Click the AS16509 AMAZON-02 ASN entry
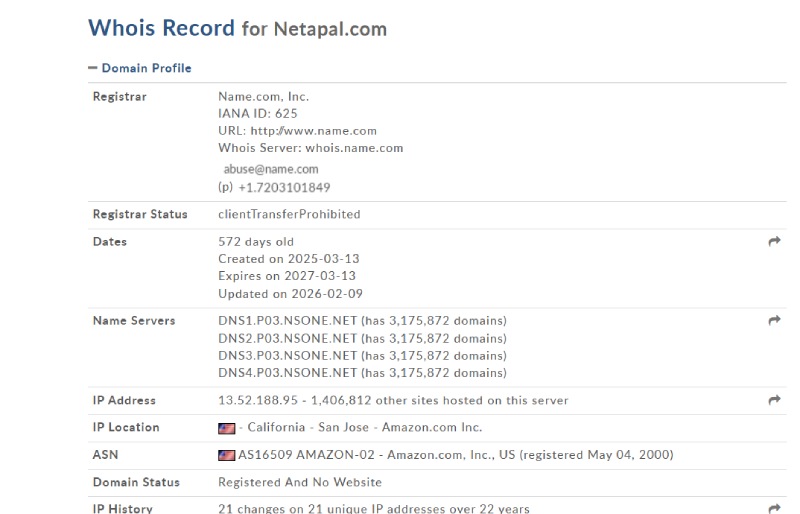Screen dimensions: 800x514 (x=306, y=455)
